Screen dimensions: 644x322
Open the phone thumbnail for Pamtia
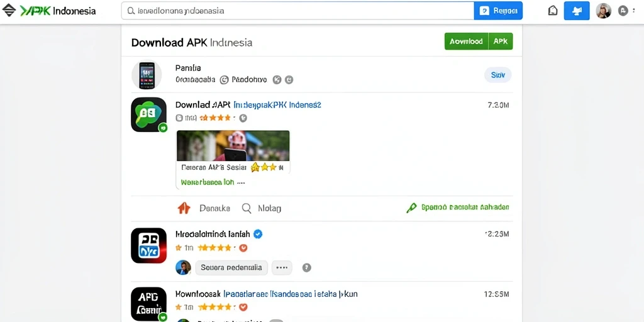point(147,75)
